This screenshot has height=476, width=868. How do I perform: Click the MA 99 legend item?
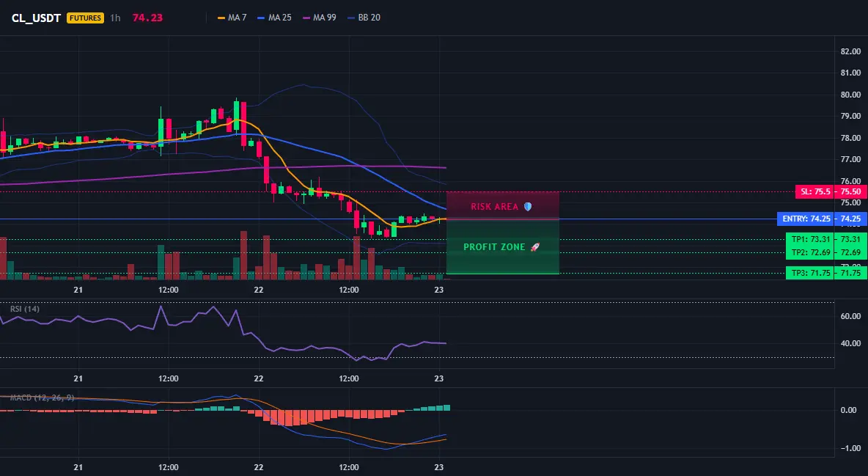[x=320, y=18]
